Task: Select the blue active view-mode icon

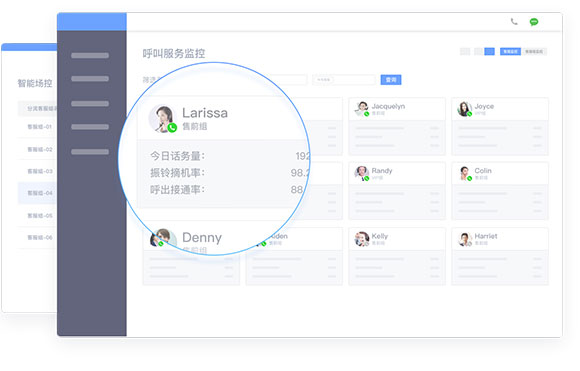Action: click(489, 51)
